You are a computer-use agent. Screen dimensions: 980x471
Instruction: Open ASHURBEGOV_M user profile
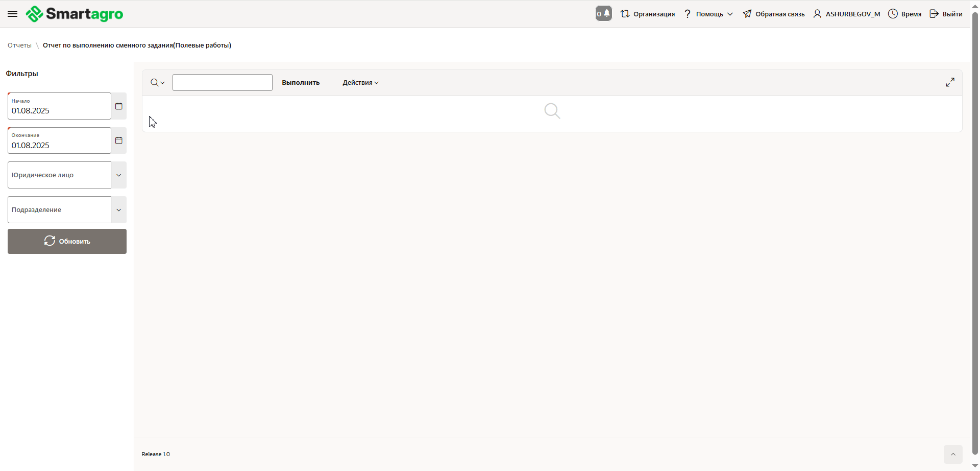tap(847, 14)
